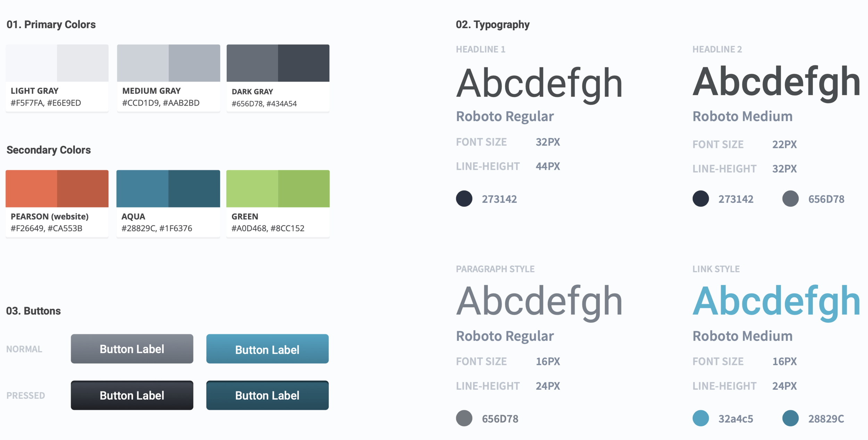Click the normal aqua Button Label button
868x440 pixels.
[267, 349]
